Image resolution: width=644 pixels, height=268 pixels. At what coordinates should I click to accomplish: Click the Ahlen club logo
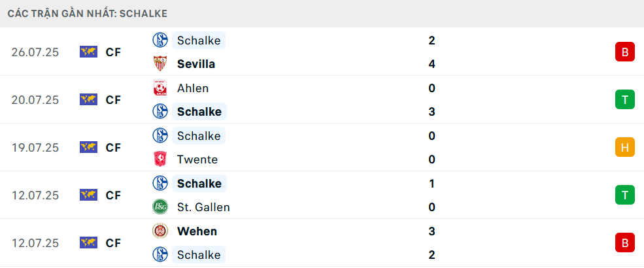coord(160,88)
